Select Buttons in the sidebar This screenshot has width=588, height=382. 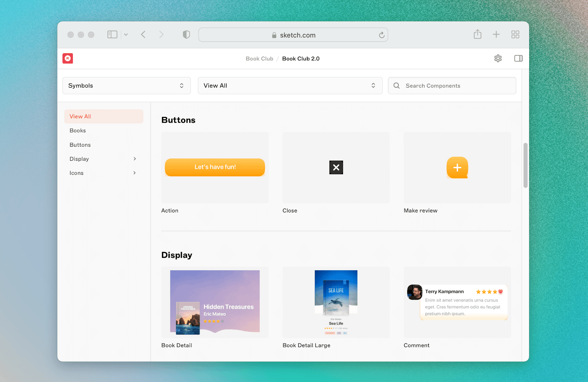coord(80,145)
